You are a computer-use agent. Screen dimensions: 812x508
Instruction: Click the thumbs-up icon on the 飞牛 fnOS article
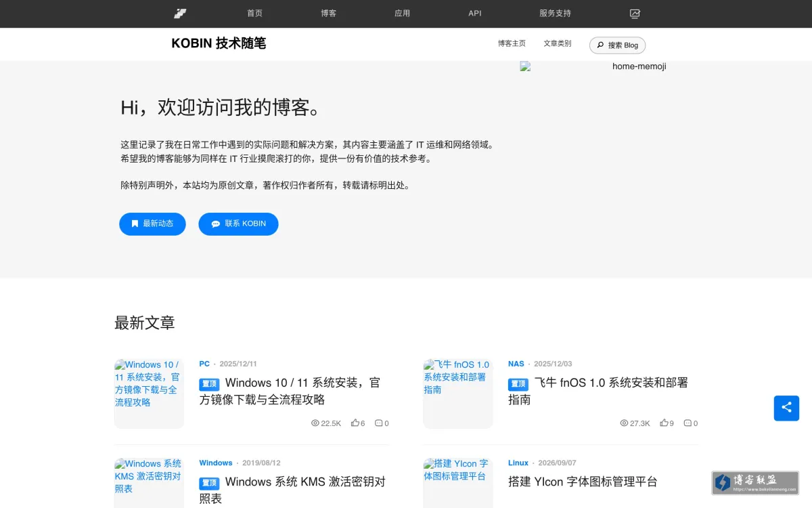pyautogui.click(x=664, y=423)
